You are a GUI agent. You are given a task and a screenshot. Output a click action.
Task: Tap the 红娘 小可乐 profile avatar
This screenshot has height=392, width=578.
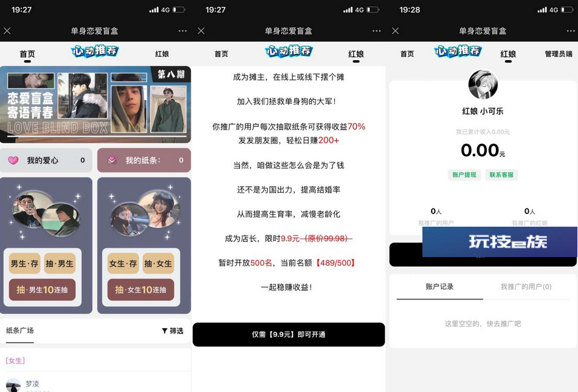tap(483, 84)
